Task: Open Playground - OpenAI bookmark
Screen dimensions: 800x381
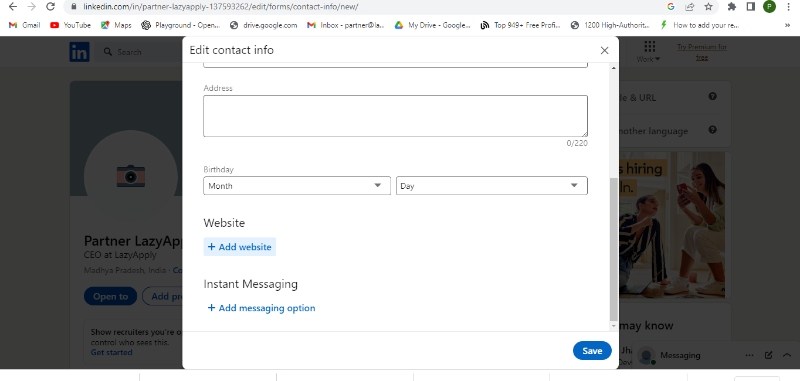Action: (x=181, y=25)
